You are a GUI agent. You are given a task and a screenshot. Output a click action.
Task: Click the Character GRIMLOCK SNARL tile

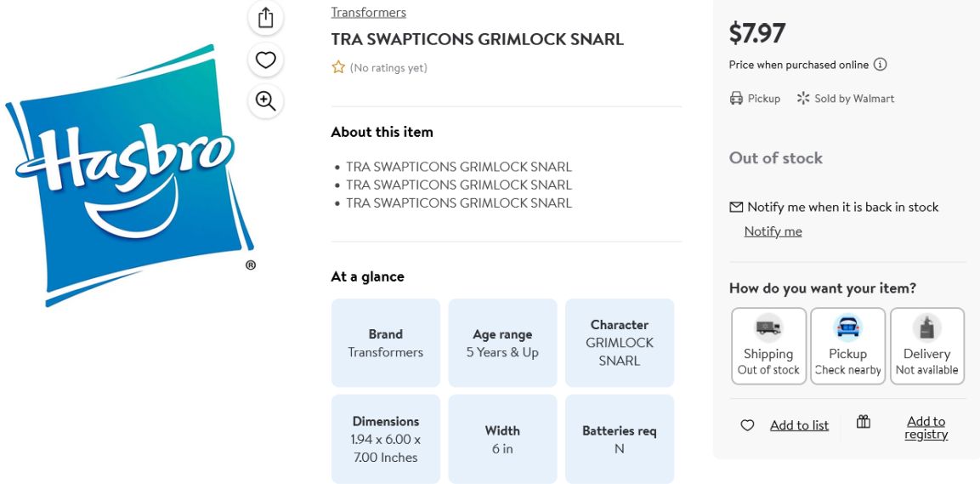[620, 343]
